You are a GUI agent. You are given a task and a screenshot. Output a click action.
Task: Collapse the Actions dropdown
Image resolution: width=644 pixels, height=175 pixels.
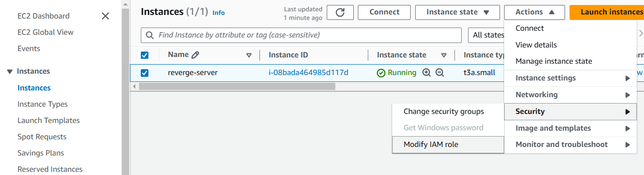(534, 12)
